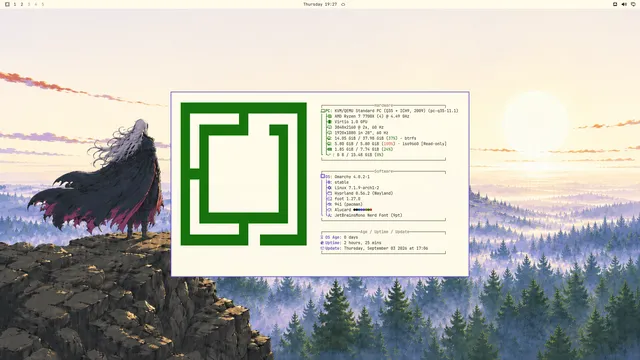
Task: Click the '0 days' OS age value
Action: [x=351, y=237]
